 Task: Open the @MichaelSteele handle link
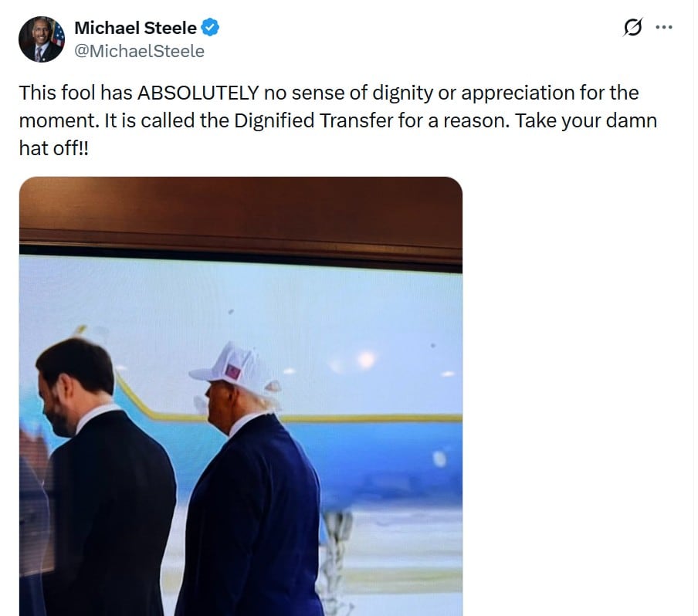click(x=139, y=51)
